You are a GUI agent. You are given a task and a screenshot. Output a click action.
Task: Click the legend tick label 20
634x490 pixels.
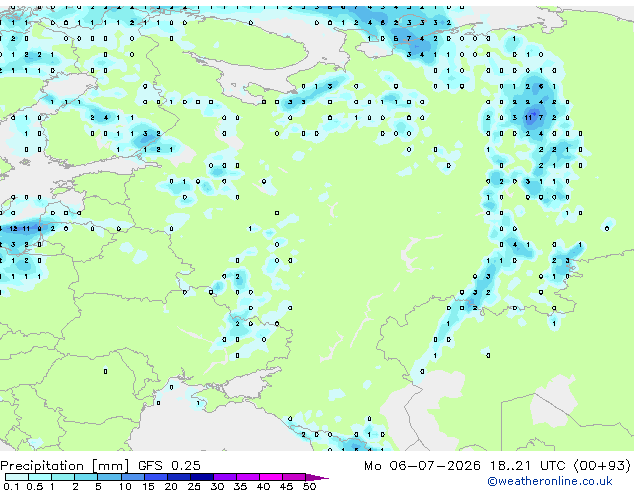(x=171, y=486)
